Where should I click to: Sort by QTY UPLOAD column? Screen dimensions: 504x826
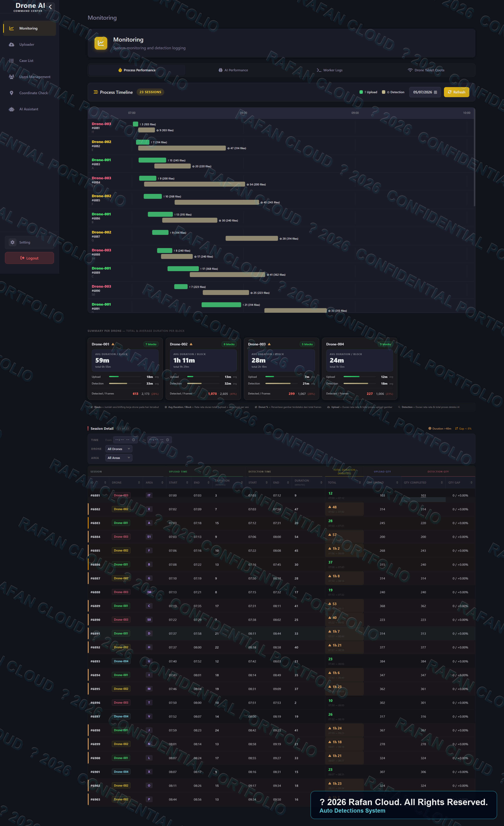click(383, 483)
